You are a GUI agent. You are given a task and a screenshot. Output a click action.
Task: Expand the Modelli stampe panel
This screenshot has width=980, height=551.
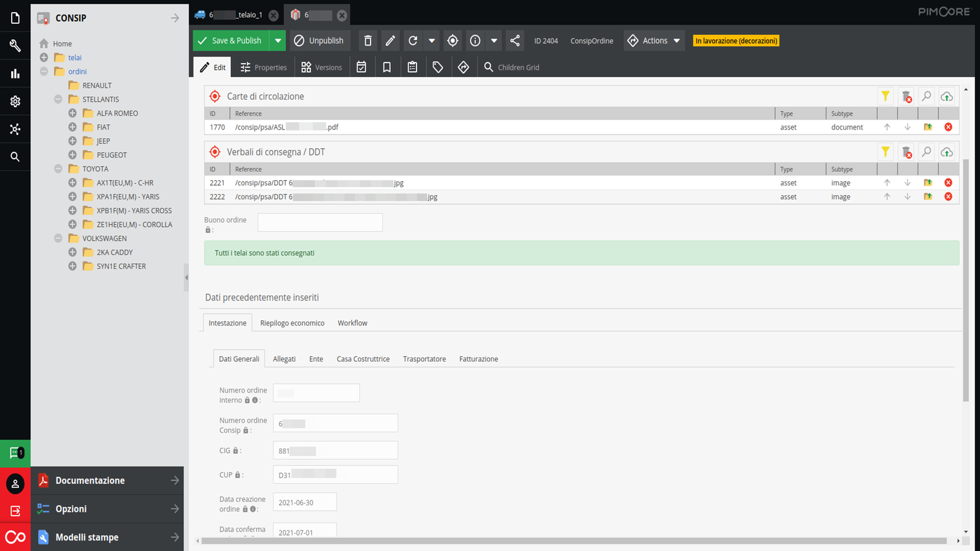107,537
